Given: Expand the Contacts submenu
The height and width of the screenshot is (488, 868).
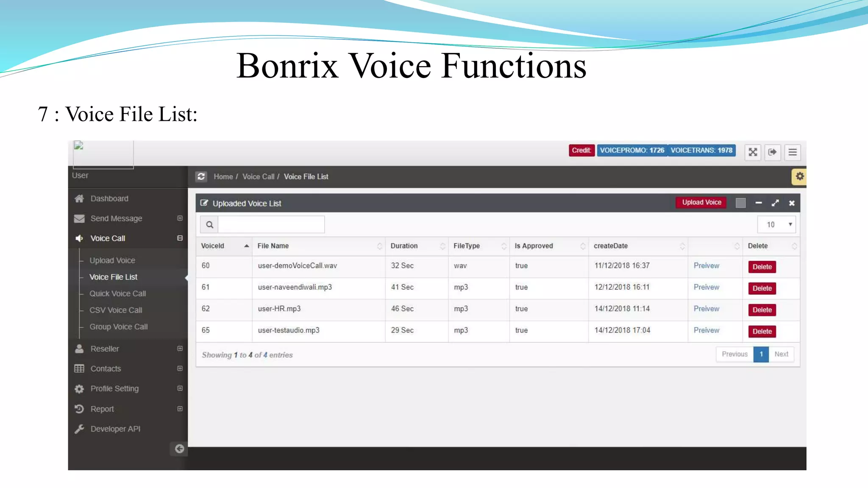Looking at the screenshot, I should click(x=180, y=368).
